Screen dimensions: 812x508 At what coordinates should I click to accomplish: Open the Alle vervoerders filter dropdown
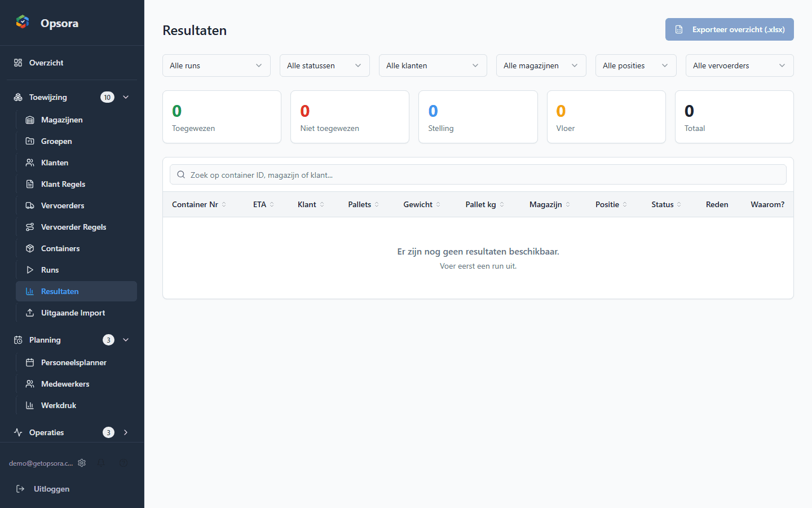coord(739,65)
